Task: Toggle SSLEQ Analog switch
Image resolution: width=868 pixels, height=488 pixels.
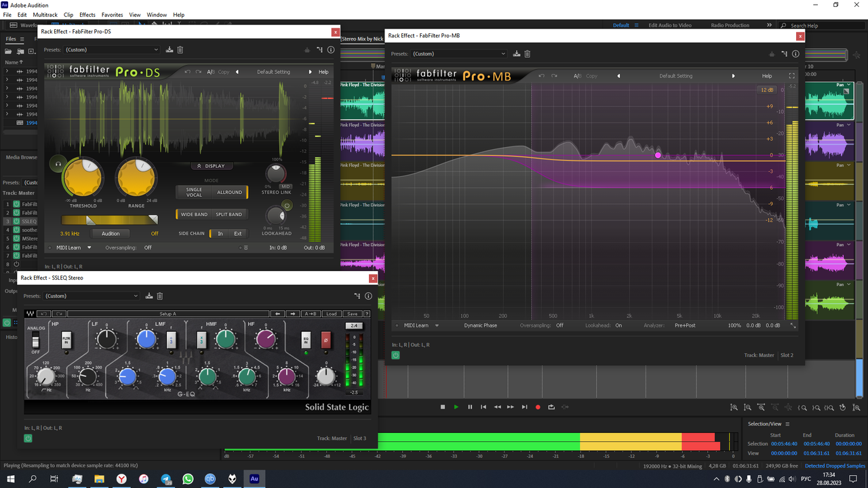Action: pyautogui.click(x=36, y=341)
